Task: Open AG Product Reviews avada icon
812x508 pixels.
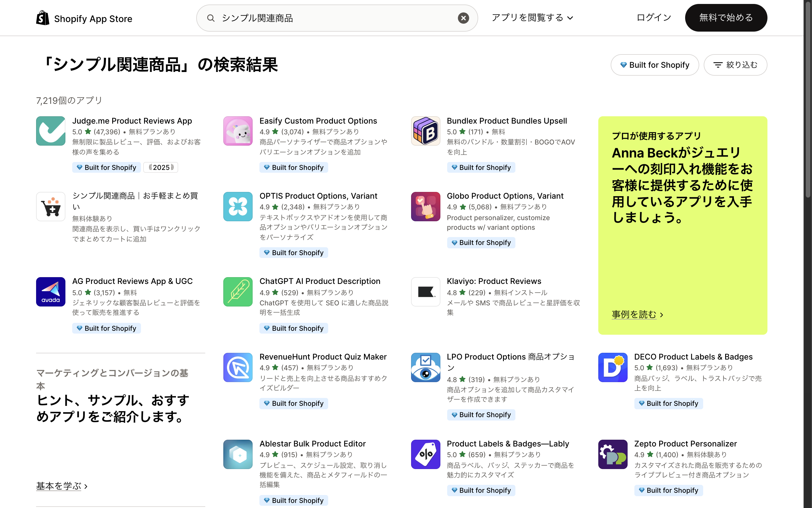Action: click(x=51, y=292)
